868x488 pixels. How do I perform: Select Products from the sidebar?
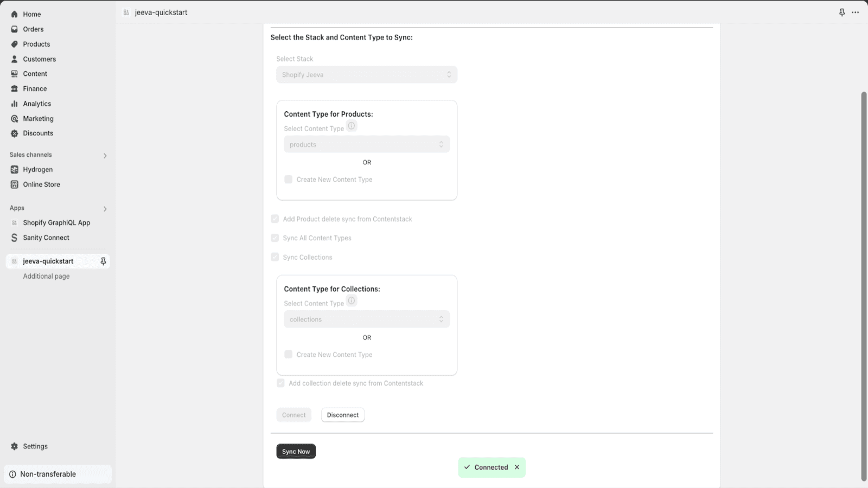tap(36, 44)
